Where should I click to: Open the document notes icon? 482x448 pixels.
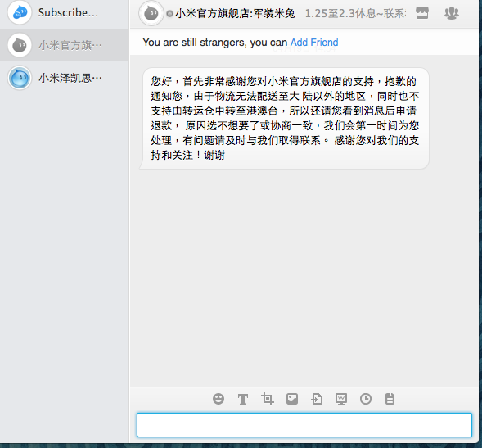pos(390,399)
